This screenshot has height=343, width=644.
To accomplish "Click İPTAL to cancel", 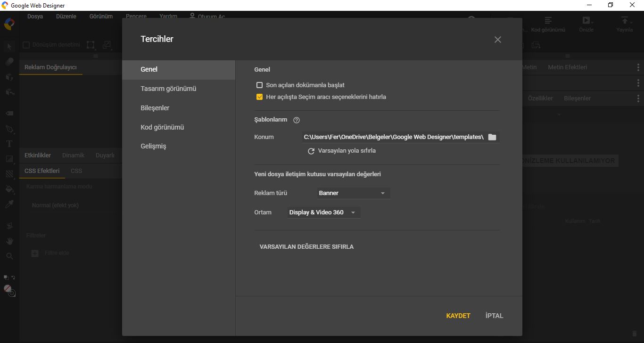I will point(495,316).
